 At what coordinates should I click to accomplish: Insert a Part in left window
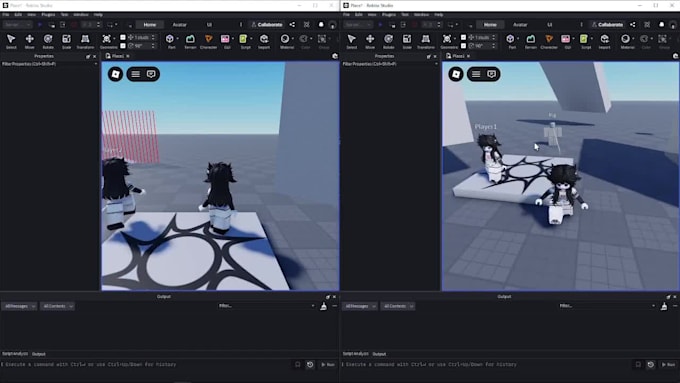(170, 41)
